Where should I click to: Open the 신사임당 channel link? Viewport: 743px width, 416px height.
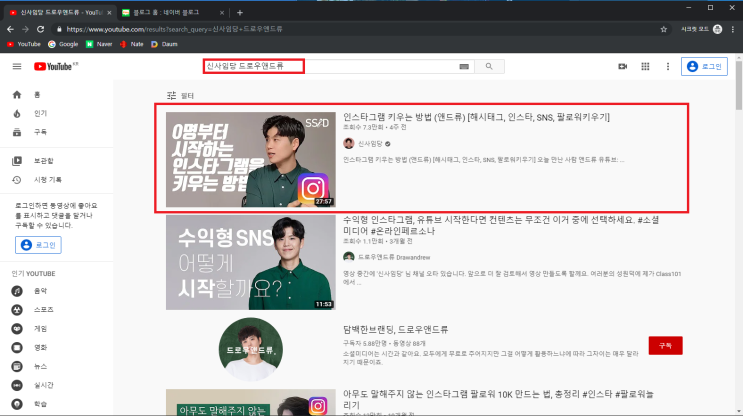coord(370,144)
